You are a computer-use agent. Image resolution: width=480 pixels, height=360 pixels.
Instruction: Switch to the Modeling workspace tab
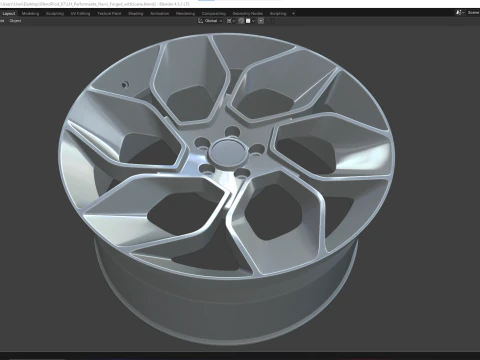pos(30,14)
